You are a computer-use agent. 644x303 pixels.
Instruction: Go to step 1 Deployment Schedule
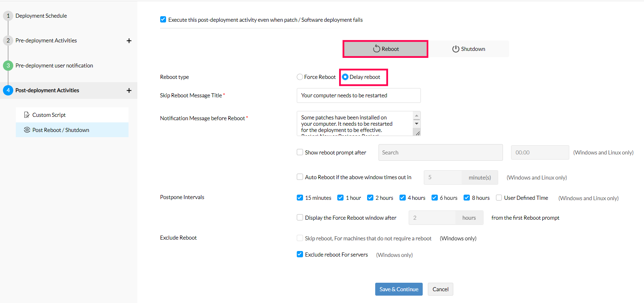tap(41, 16)
